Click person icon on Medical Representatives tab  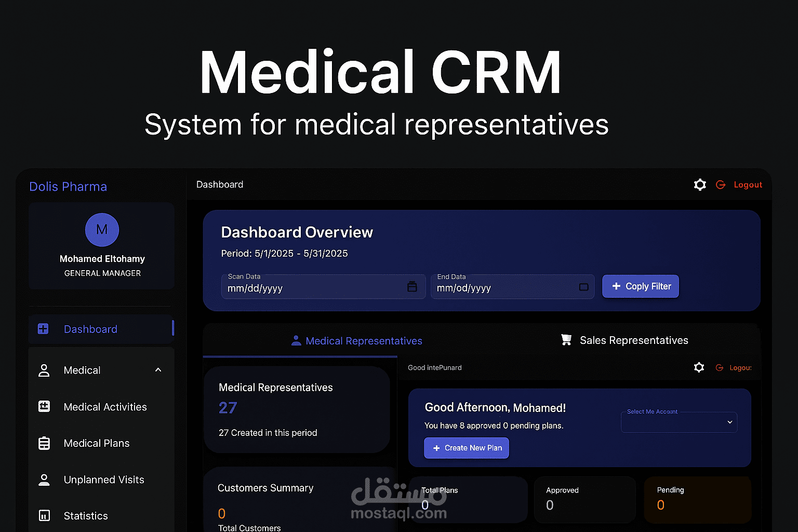tap(296, 341)
